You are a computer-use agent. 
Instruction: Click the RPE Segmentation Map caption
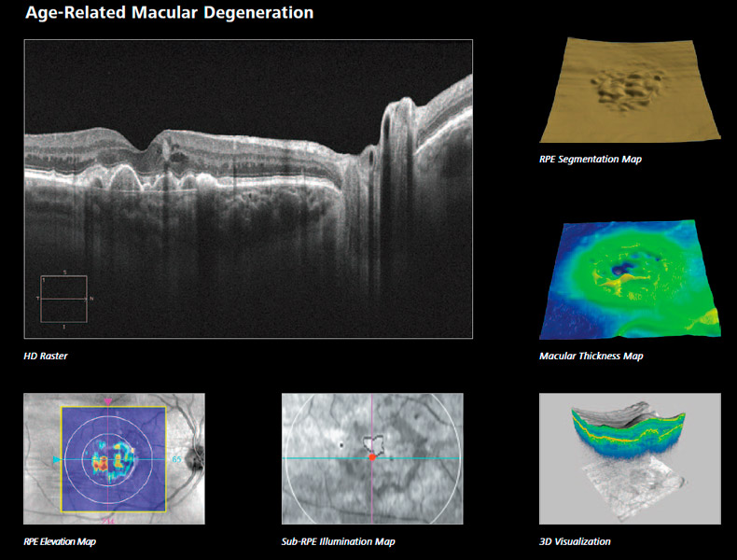point(590,160)
